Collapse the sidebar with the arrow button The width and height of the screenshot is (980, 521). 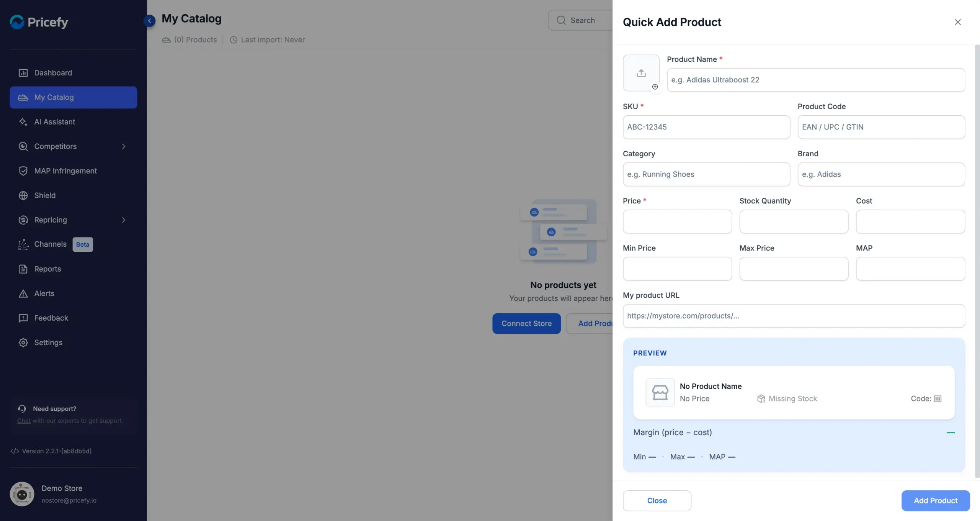click(149, 21)
